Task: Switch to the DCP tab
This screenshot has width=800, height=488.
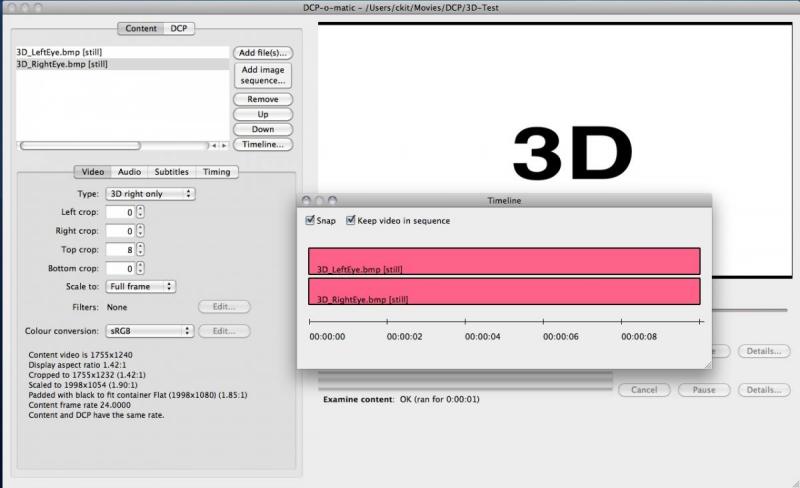Action: coord(181,28)
